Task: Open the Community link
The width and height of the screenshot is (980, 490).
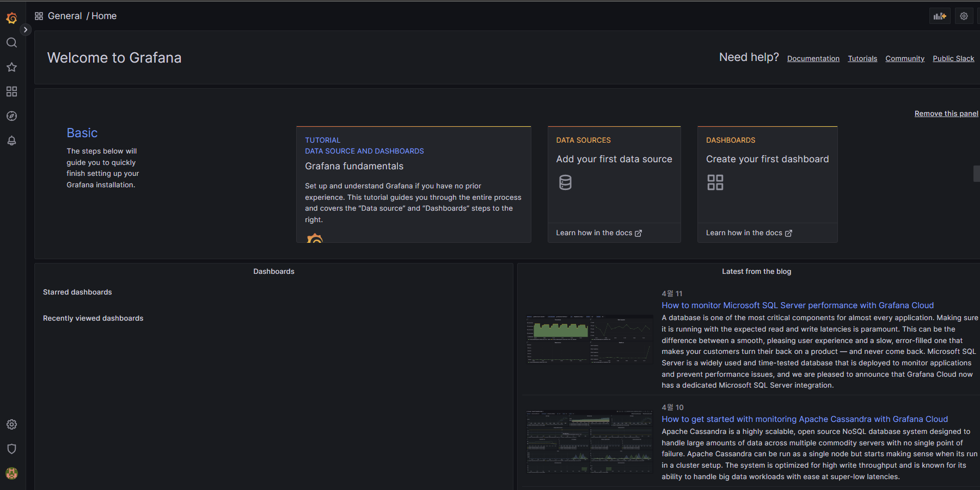Action: coord(905,58)
